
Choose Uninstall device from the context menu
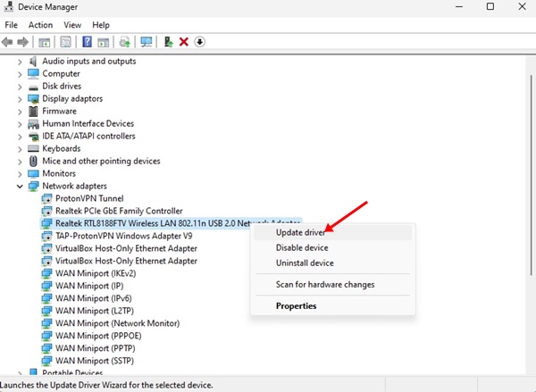tap(333, 263)
